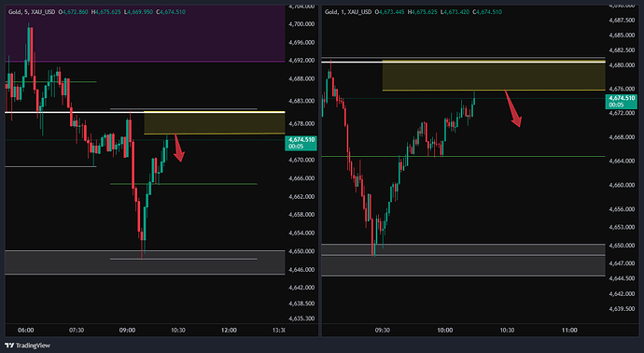Click the 11:00 time axis label

pos(568,330)
